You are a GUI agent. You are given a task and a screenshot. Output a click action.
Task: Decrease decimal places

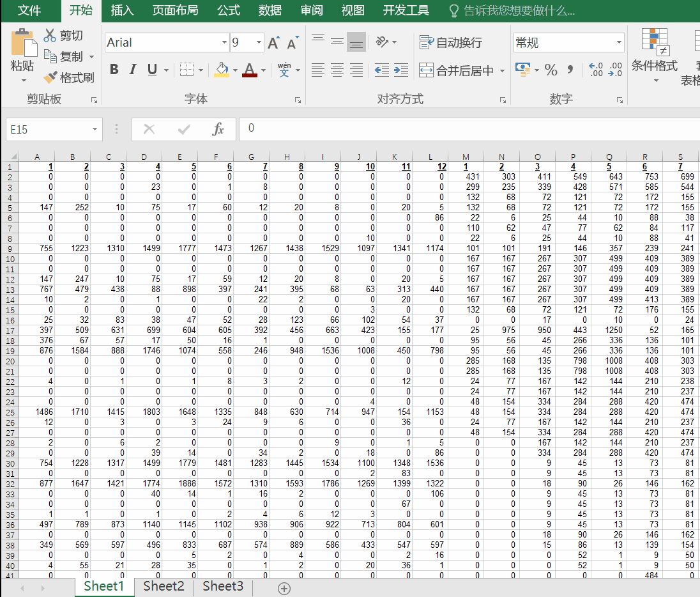(x=614, y=70)
